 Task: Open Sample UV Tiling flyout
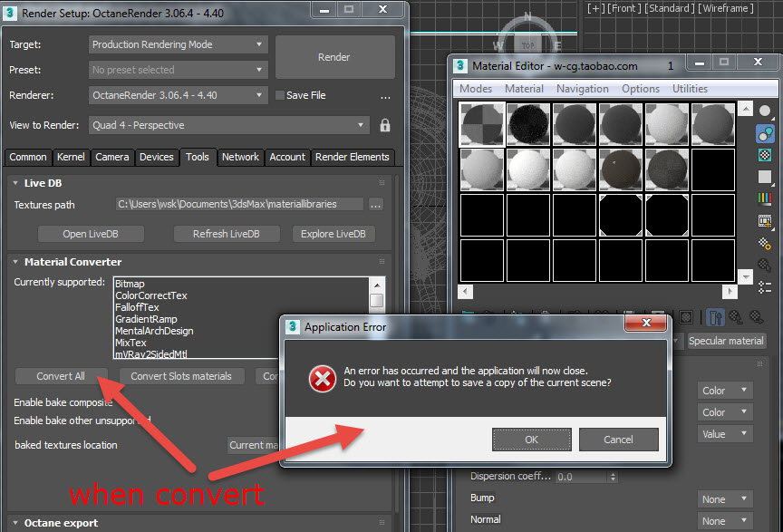point(765,177)
